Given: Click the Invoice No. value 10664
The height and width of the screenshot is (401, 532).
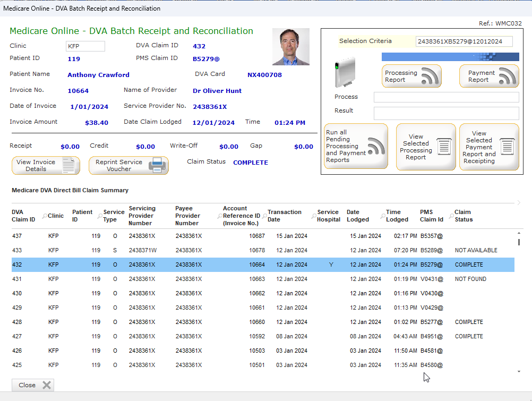Looking at the screenshot, I should click(78, 91).
